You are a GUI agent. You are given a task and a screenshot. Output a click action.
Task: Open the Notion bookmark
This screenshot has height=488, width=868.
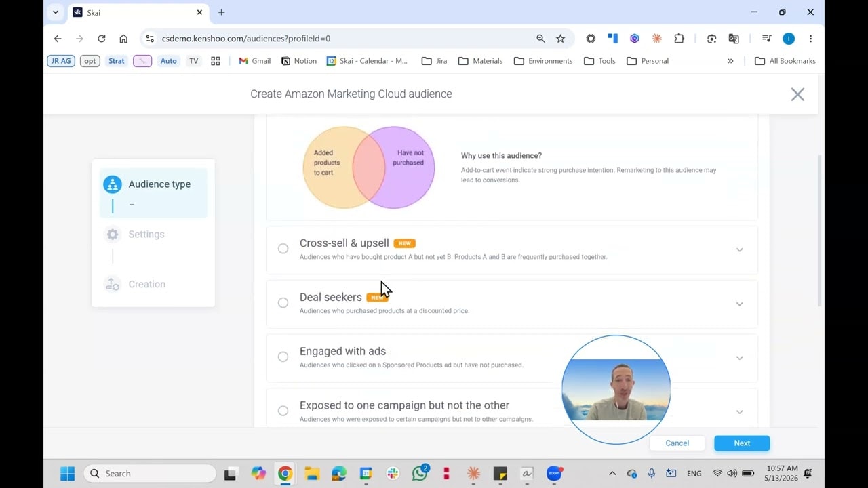[x=299, y=61]
